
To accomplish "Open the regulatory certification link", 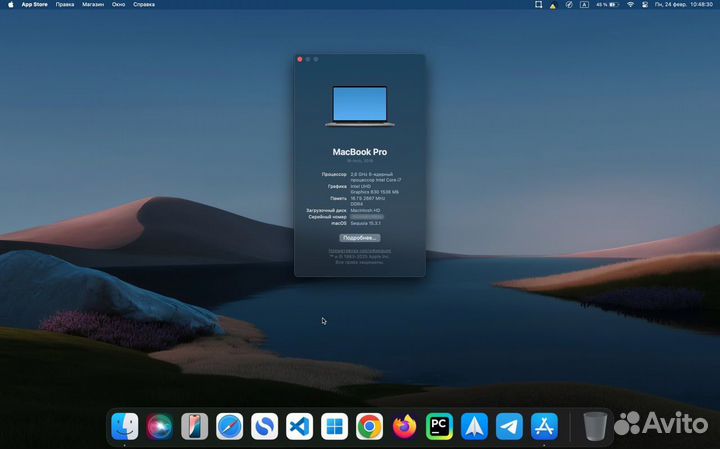I will [360, 251].
